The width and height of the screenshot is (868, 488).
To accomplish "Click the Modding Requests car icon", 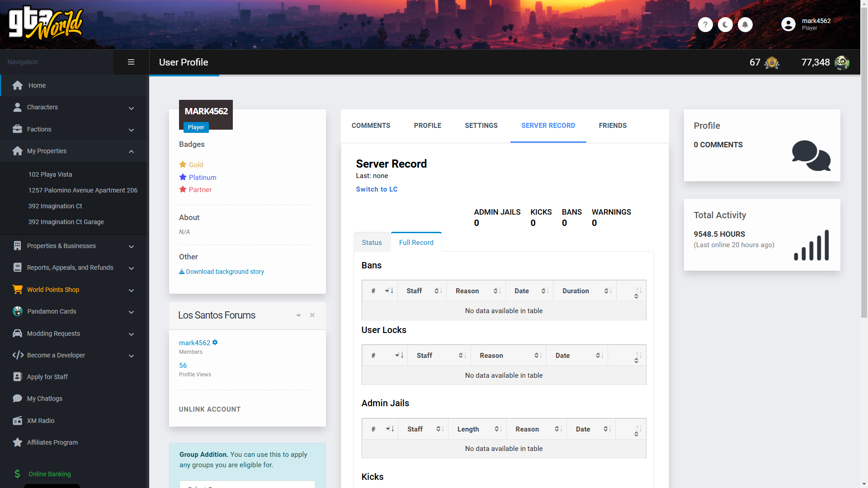I will point(17,333).
